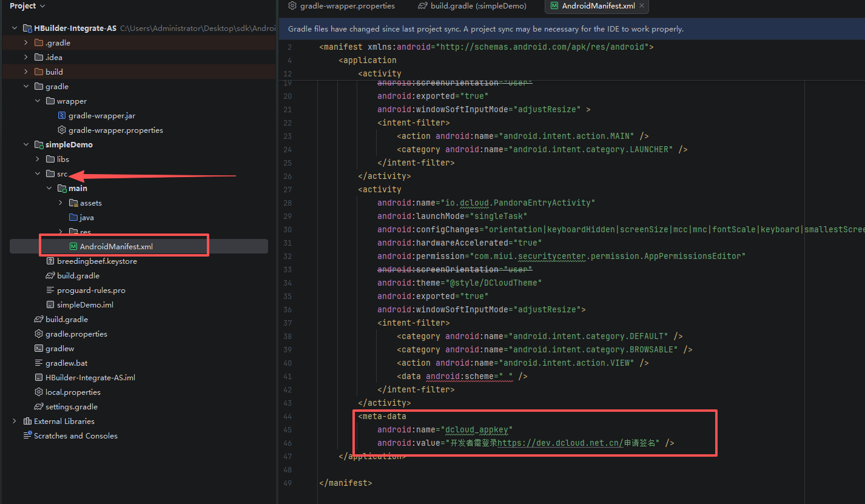Click the data android:scheme line 41
865x504 pixels.
[462, 377]
